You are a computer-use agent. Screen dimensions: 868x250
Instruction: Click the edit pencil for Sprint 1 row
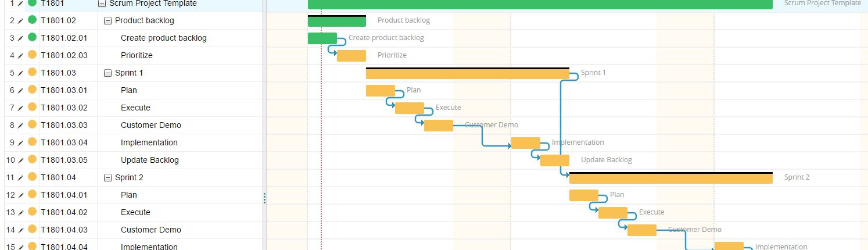(x=21, y=73)
